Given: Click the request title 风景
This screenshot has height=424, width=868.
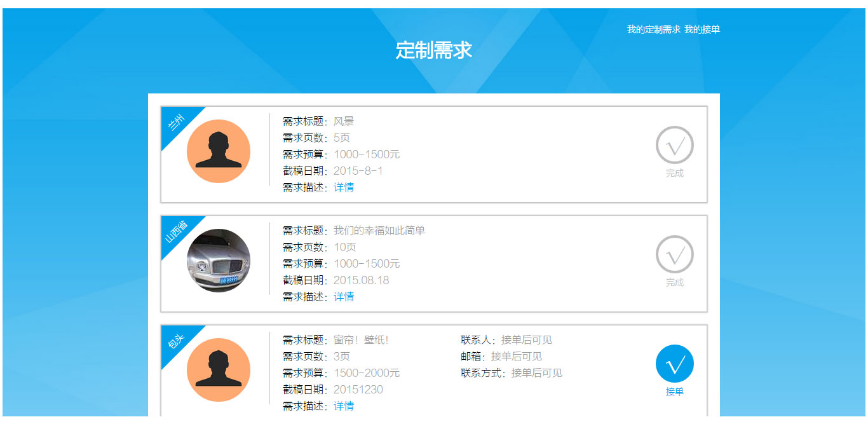Looking at the screenshot, I should (344, 121).
